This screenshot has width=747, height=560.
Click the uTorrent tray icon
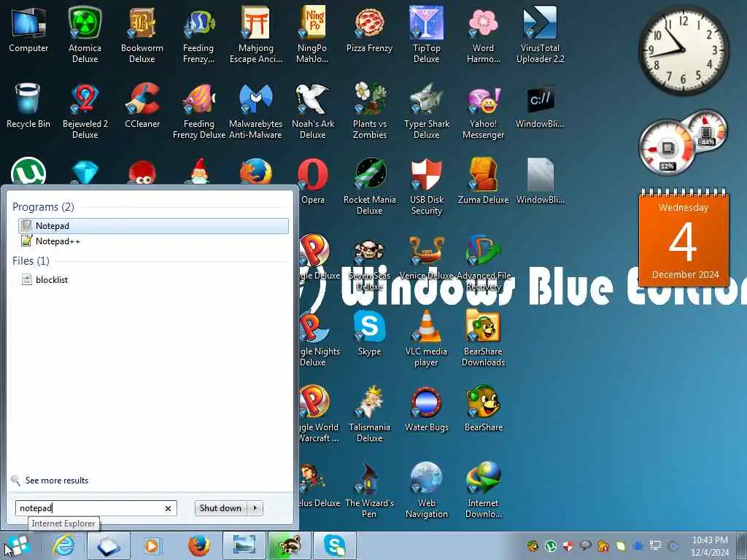click(551, 545)
